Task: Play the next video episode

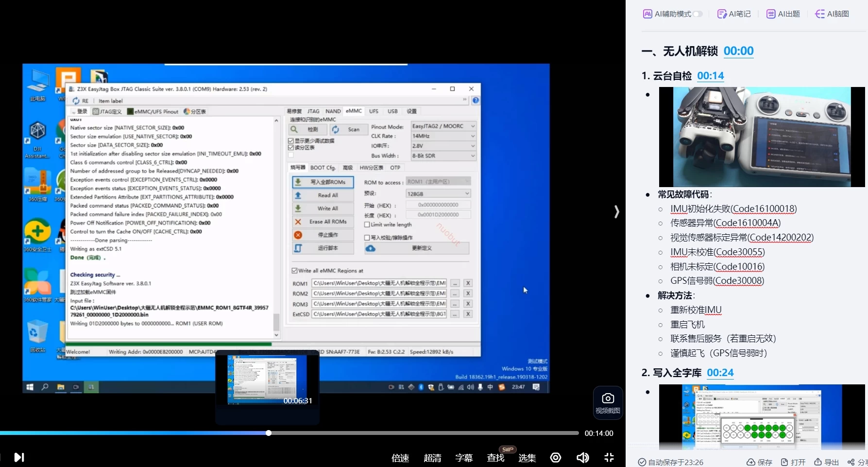Action: pyautogui.click(x=19, y=457)
